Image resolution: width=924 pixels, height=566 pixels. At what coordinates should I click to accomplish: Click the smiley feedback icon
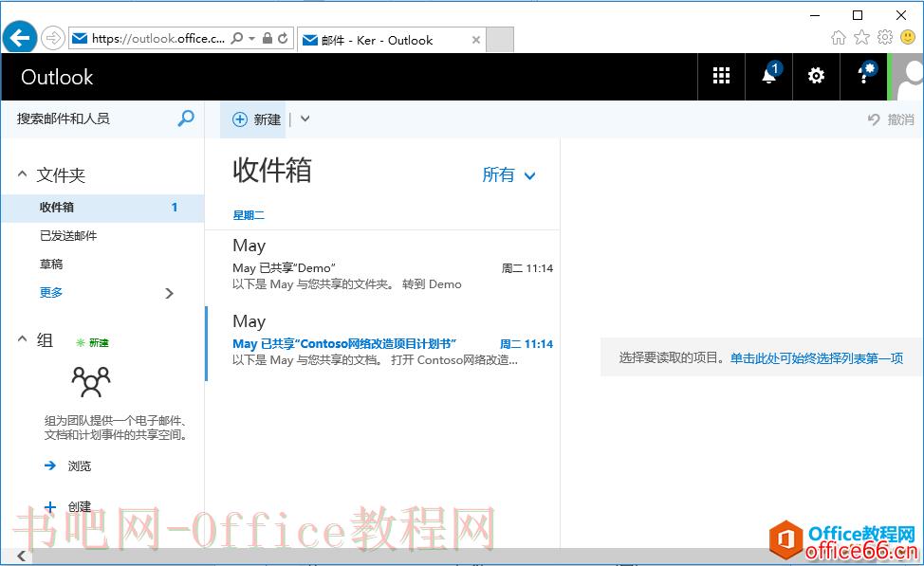point(908,38)
